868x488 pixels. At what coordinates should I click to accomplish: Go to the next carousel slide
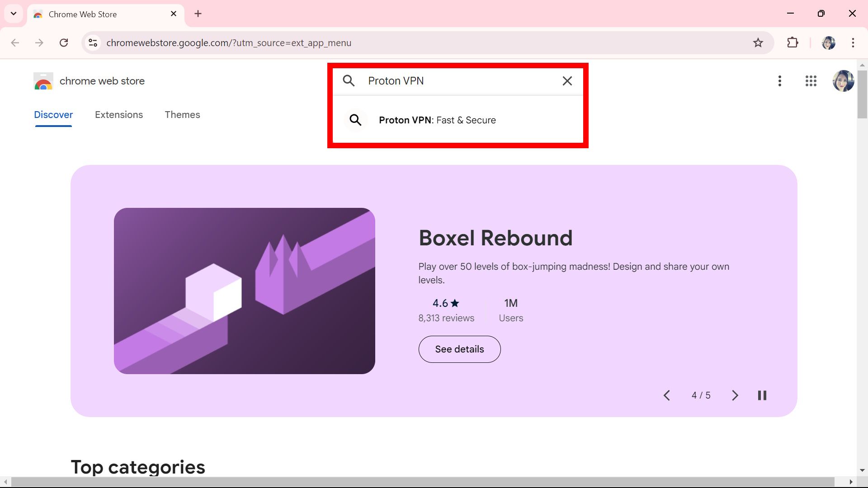(x=735, y=395)
